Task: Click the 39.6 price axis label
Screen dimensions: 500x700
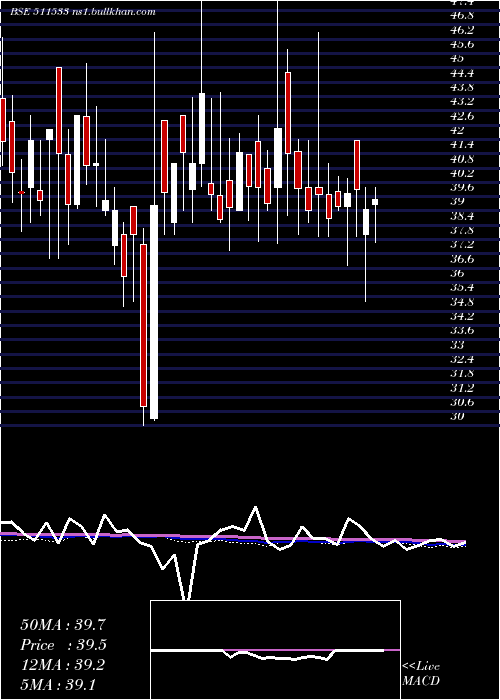Action: coord(462,188)
